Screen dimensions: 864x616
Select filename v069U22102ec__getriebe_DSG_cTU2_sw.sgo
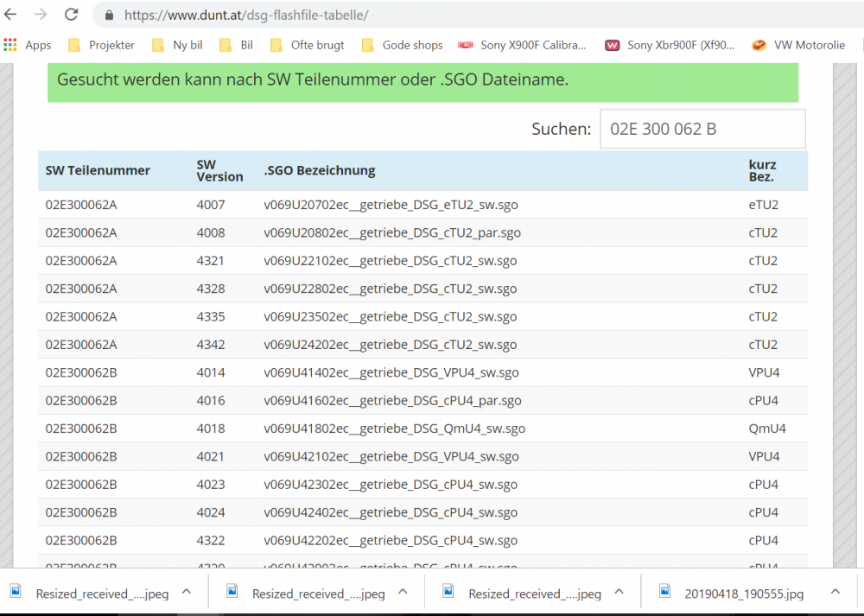[x=391, y=261]
